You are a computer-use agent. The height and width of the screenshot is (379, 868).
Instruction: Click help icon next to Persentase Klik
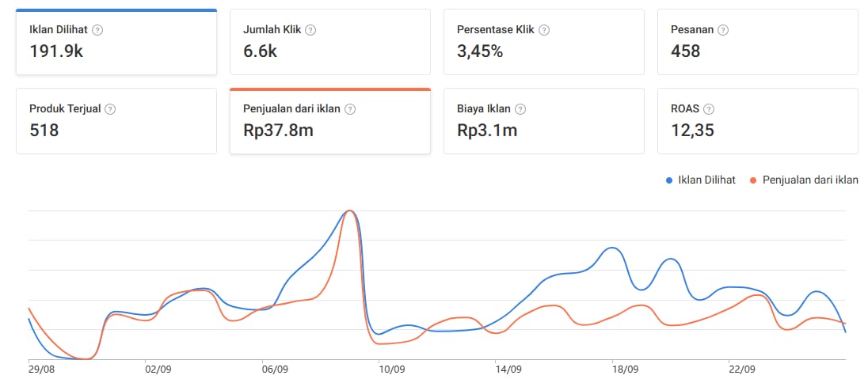pyautogui.click(x=544, y=30)
